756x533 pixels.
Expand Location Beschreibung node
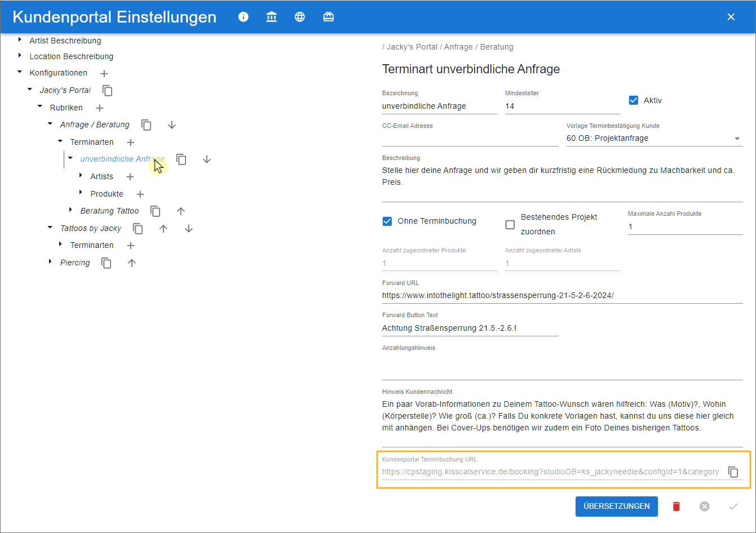(20, 56)
